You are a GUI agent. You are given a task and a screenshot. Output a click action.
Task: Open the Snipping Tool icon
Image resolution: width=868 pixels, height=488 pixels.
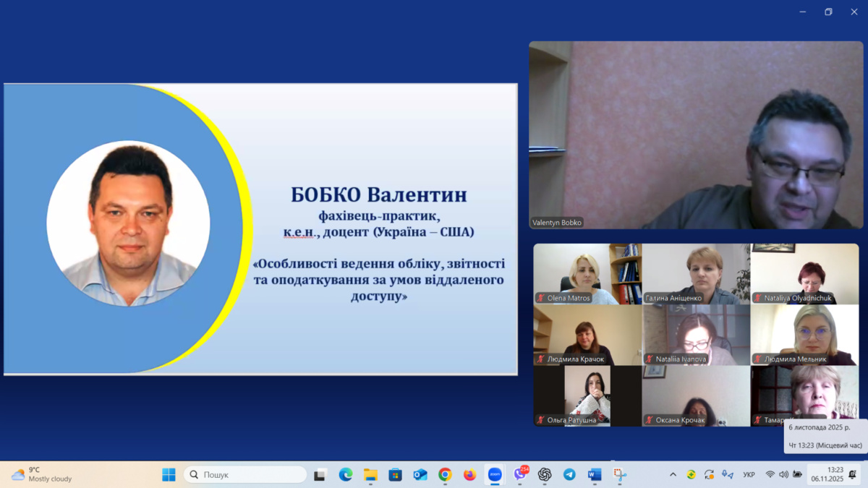619,474
